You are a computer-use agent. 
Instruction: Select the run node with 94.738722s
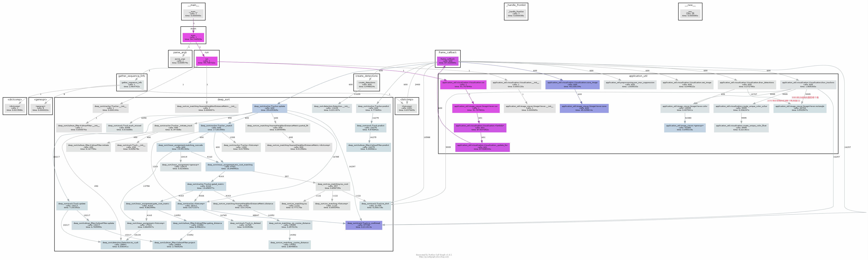pos(207,61)
